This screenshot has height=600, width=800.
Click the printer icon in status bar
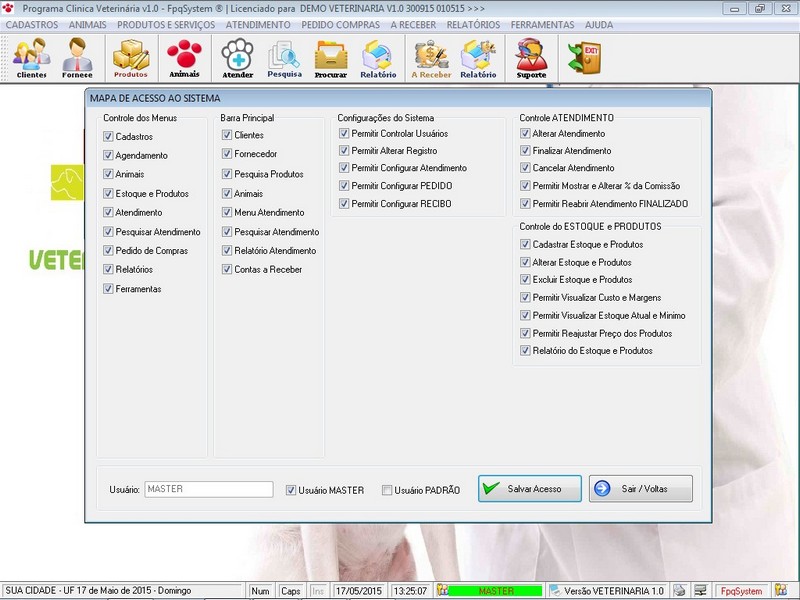coord(679,590)
